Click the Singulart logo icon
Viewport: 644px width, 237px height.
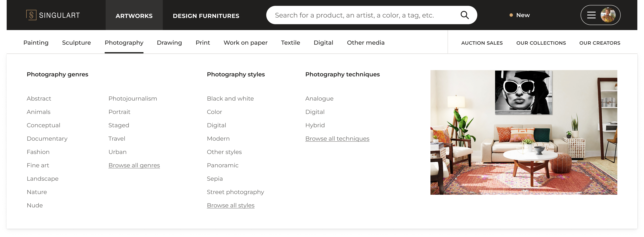(31, 15)
